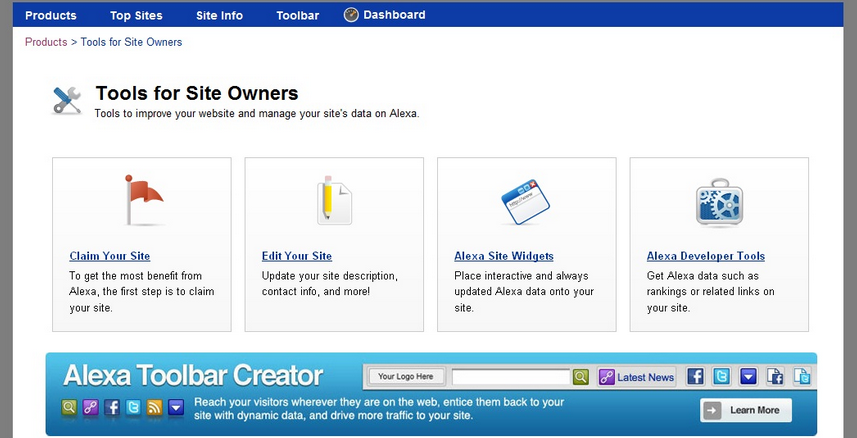Click the Latest News label text
Screen dimensions: 857x438
coord(645,377)
